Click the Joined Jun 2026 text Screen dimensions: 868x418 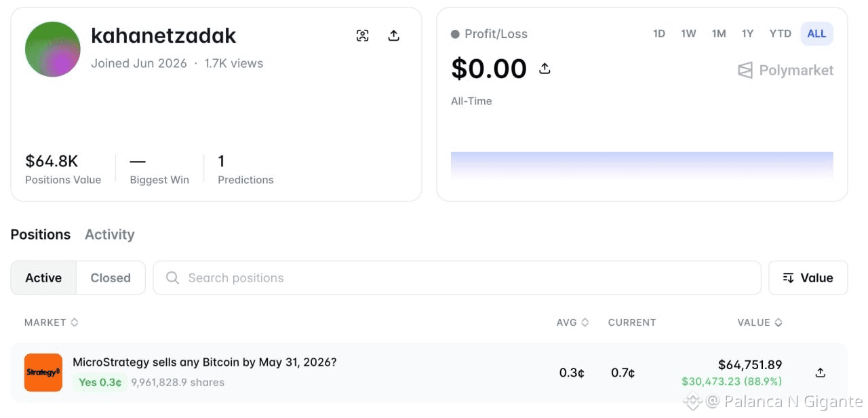tap(139, 63)
